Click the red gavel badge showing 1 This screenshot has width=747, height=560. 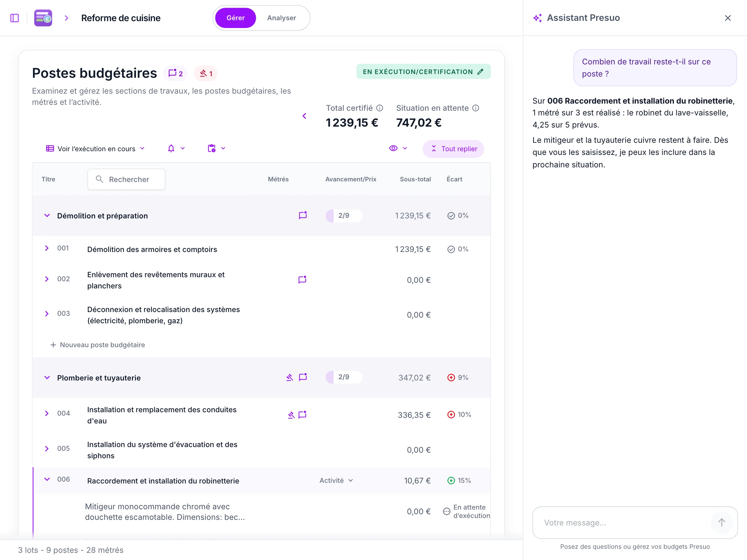pos(206,73)
